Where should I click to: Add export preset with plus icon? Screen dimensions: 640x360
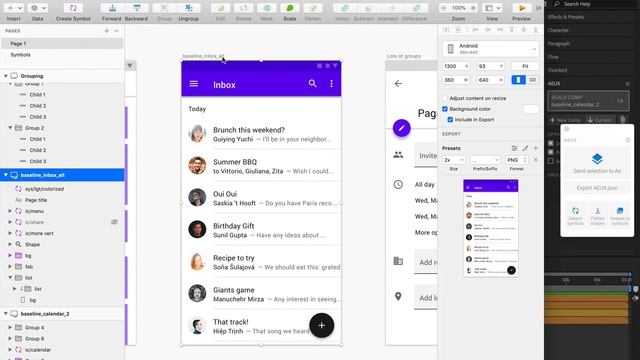pyautogui.click(x=536, y=148)
